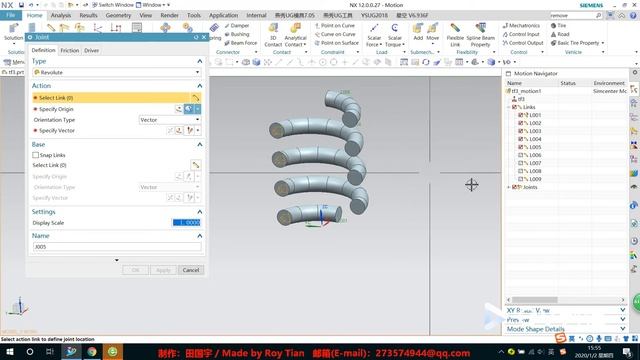The width and height of the screenshot is (640, 360).
Task: Click the action Select Link picker icon
Action: [x=196, y=98]
